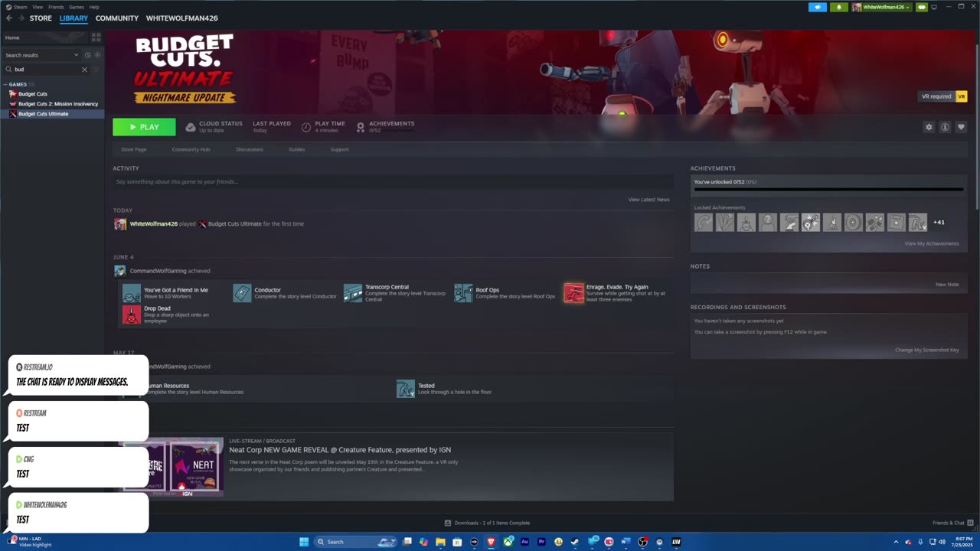Click the VR mode button in title bar

[922, 7]
